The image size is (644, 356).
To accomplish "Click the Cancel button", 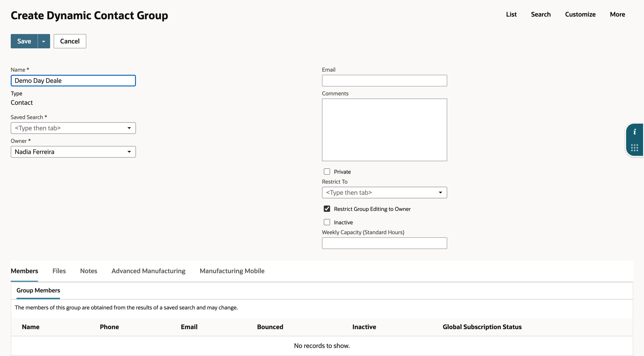I will point(70,41).
